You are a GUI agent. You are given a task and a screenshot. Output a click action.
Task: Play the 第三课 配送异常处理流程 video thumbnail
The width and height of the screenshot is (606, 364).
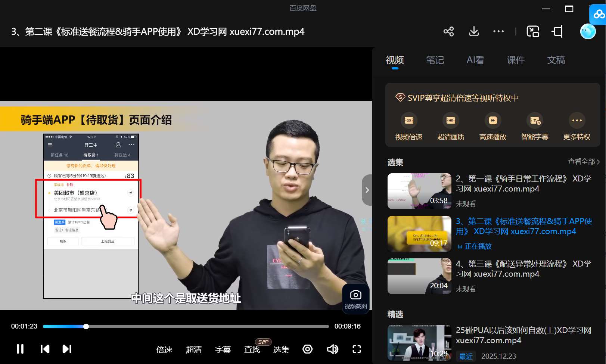click(x=419, y=276)
